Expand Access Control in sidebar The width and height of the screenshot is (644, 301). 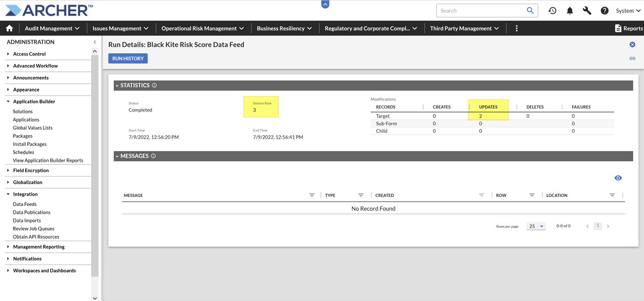pos(29,54)
